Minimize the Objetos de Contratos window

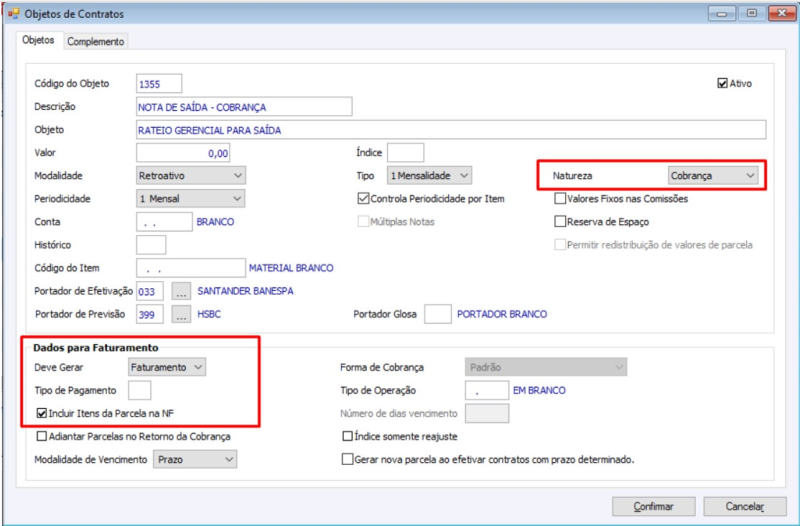tap(722, 13)
